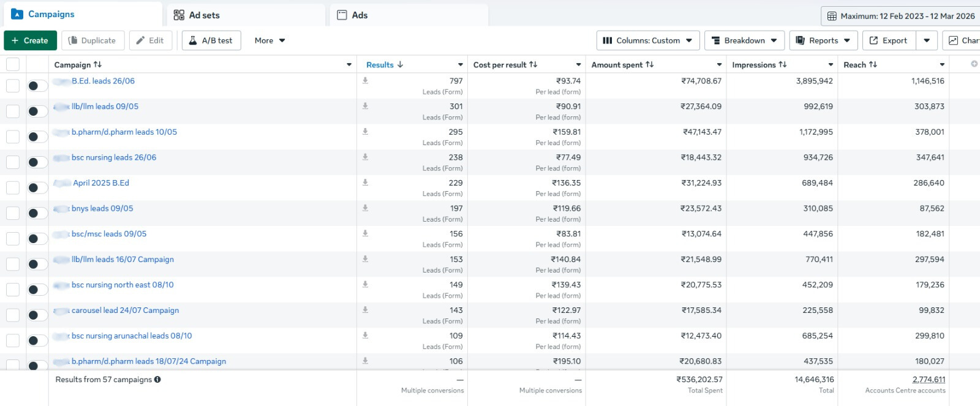Click the green Create button
Screen dimensions: 980x406
click(30, 40)
